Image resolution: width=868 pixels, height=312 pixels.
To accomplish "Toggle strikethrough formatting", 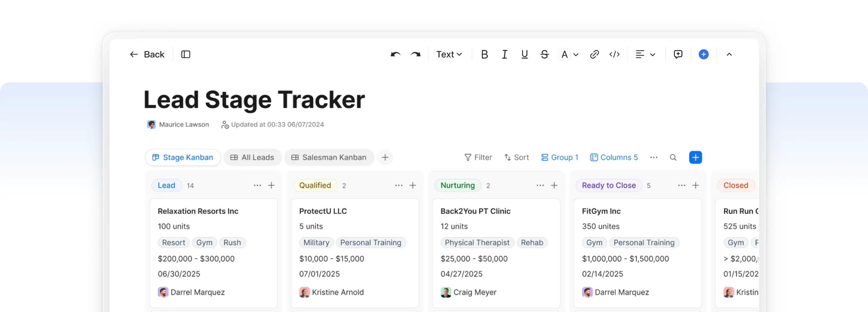I will 545,54.
